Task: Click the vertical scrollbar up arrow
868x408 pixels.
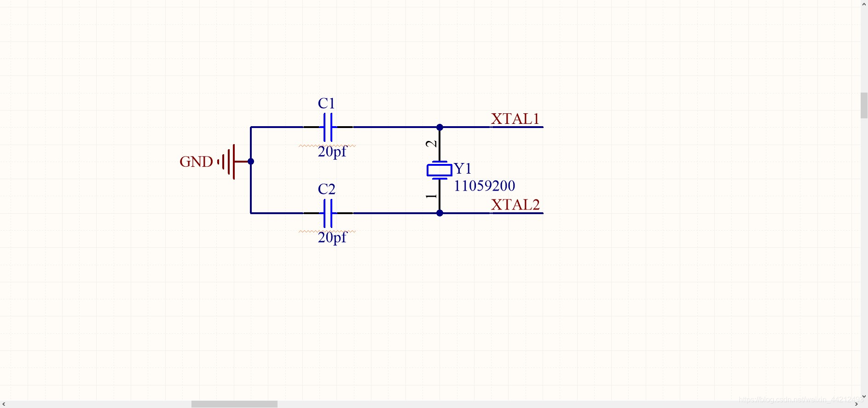Action: (x=864, y=4)
